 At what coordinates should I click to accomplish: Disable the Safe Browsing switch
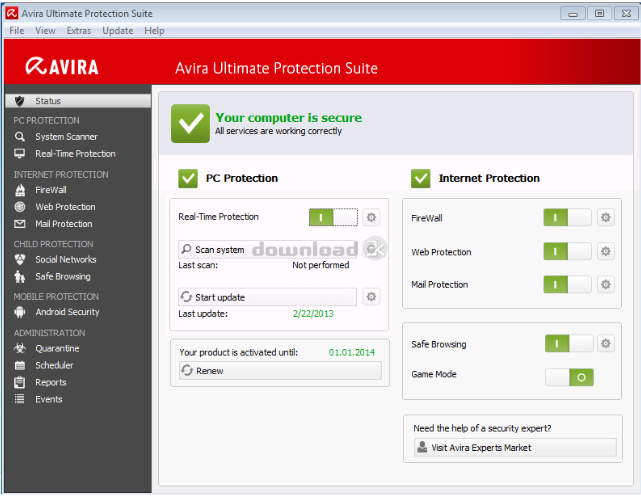[568, 344]
